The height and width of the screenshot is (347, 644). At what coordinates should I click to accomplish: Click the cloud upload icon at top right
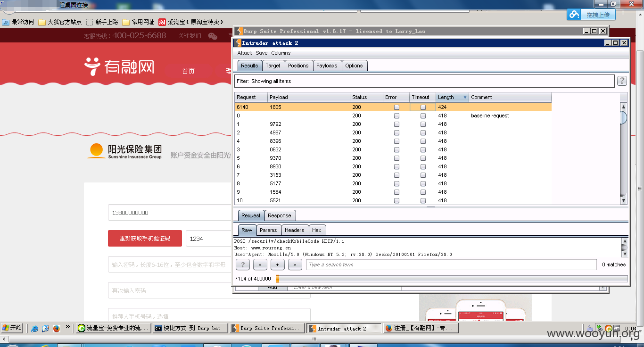[x=574, y=15]
